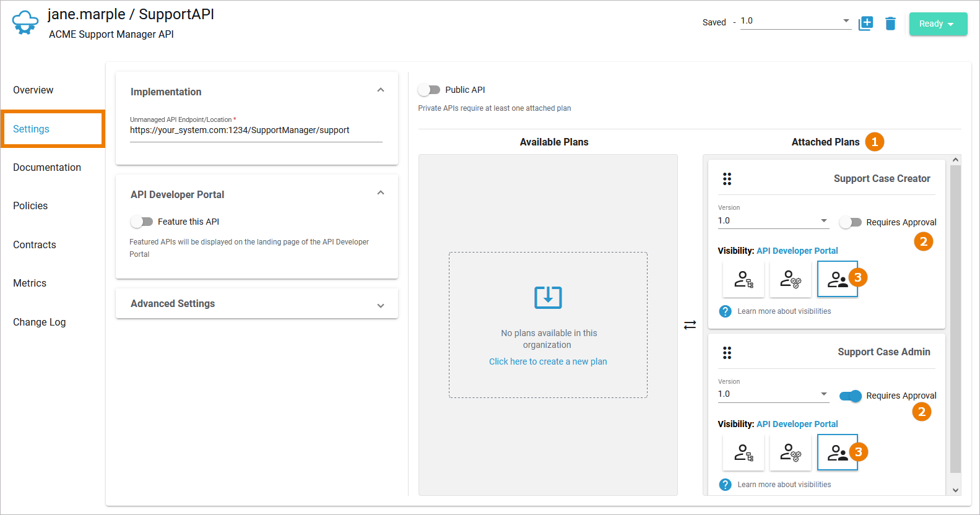
Task: Click the add new version icon
Action: 865,24
